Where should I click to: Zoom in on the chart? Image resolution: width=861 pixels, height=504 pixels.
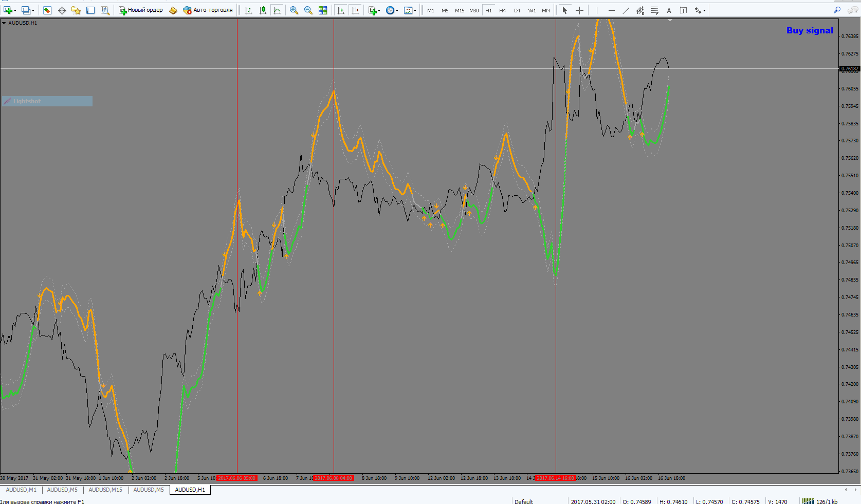[x=294, y=10]
